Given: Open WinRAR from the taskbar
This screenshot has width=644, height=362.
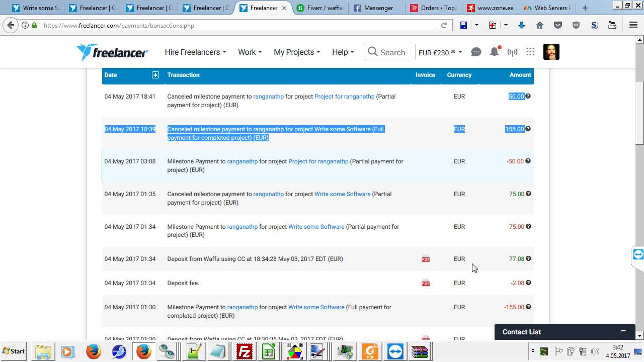Looking at the screenshot, I should coord(420,351).
